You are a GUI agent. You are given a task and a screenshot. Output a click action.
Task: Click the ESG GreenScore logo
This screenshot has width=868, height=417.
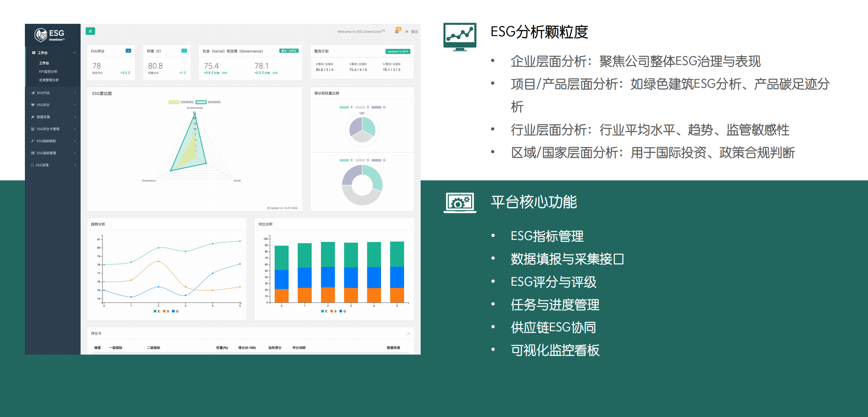click(x=50, y=35)
